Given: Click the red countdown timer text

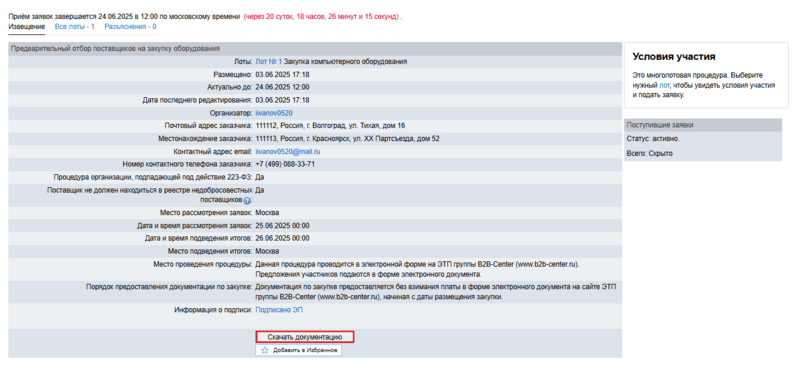Looking at the screenshot, I should pyautogui.click(x=322, y=16).
